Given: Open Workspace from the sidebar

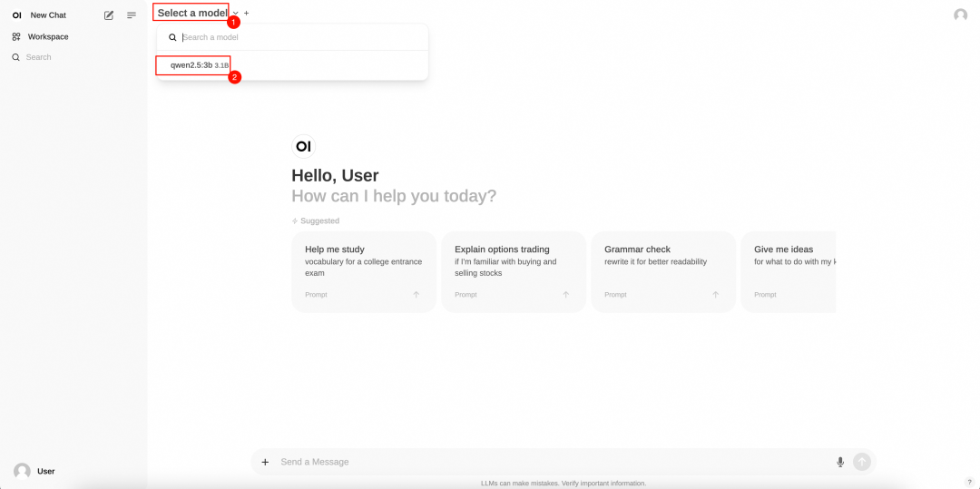Looking at the screenshot, I should pos(48,37).
